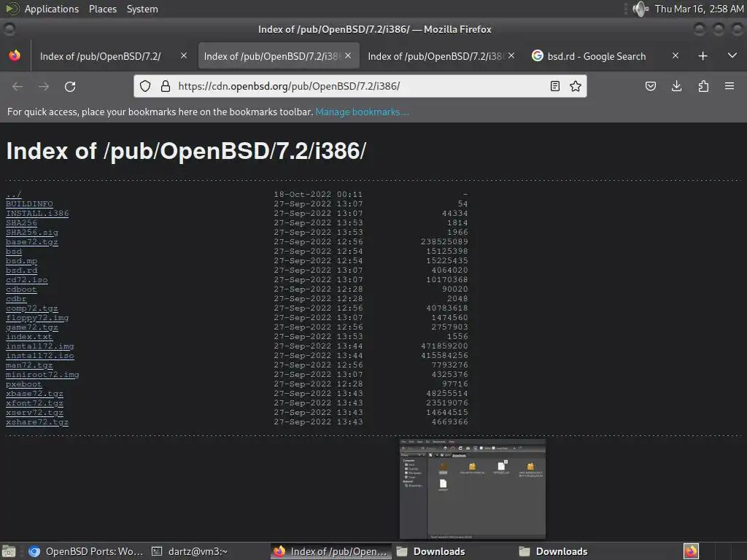
Task: Open the System menu
Action: pyautogui.click(x=142, y=9)
